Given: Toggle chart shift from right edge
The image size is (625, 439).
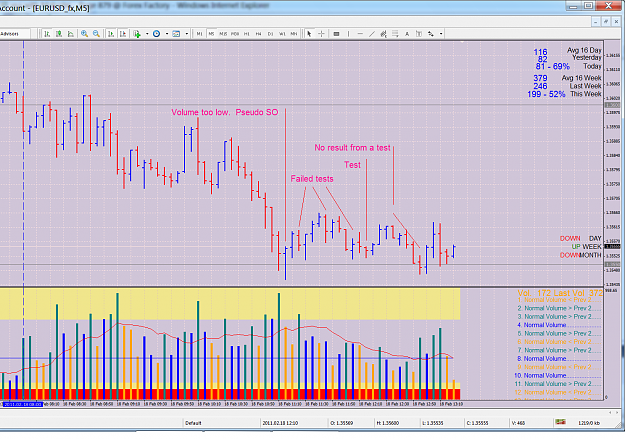Looking at the screenshot, I should click(x=123, y=34).
